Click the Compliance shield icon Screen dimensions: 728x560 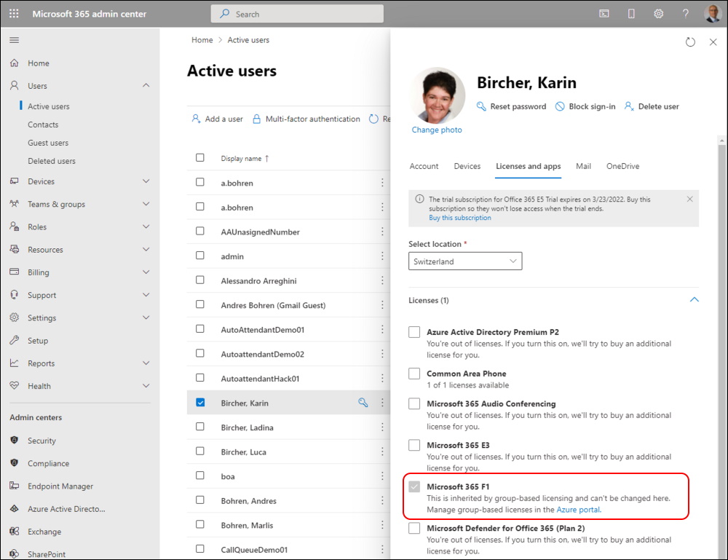(15, 462)
